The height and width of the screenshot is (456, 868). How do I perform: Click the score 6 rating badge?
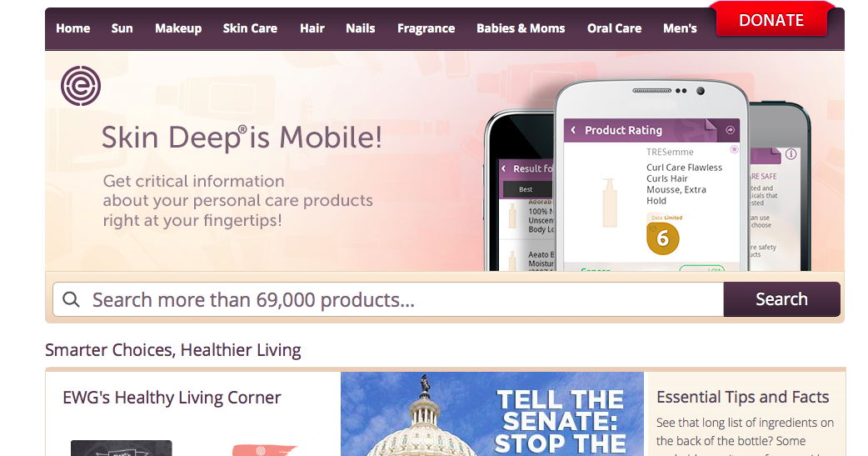(662, 238)
